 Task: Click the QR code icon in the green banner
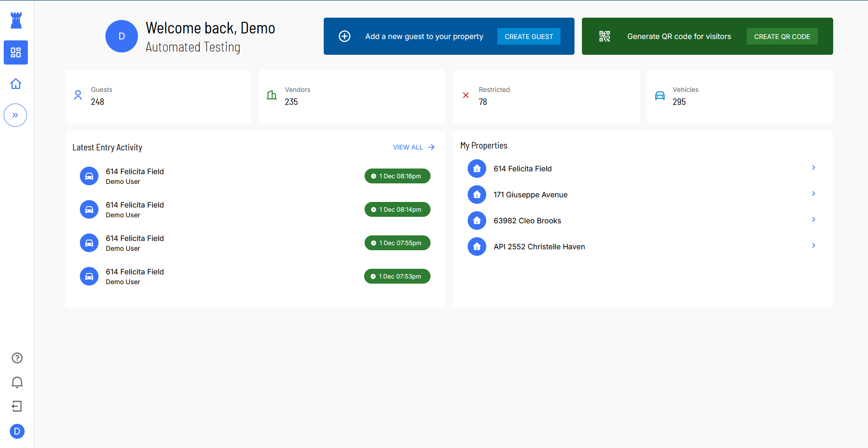(604, 36)
